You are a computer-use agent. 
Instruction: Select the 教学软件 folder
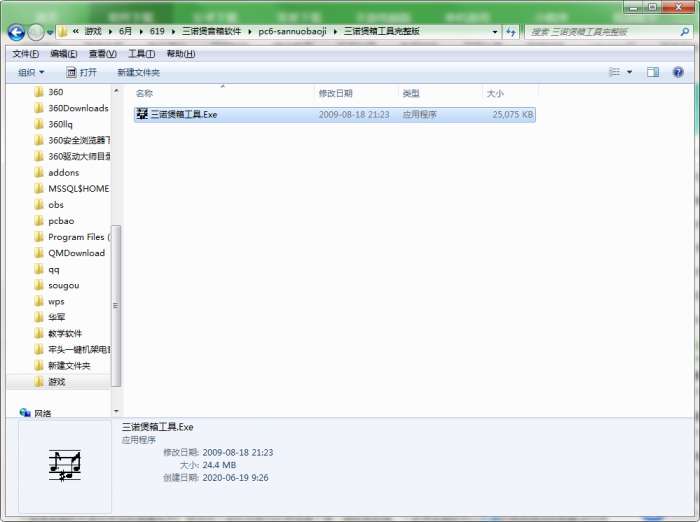(x=58, y=334)
